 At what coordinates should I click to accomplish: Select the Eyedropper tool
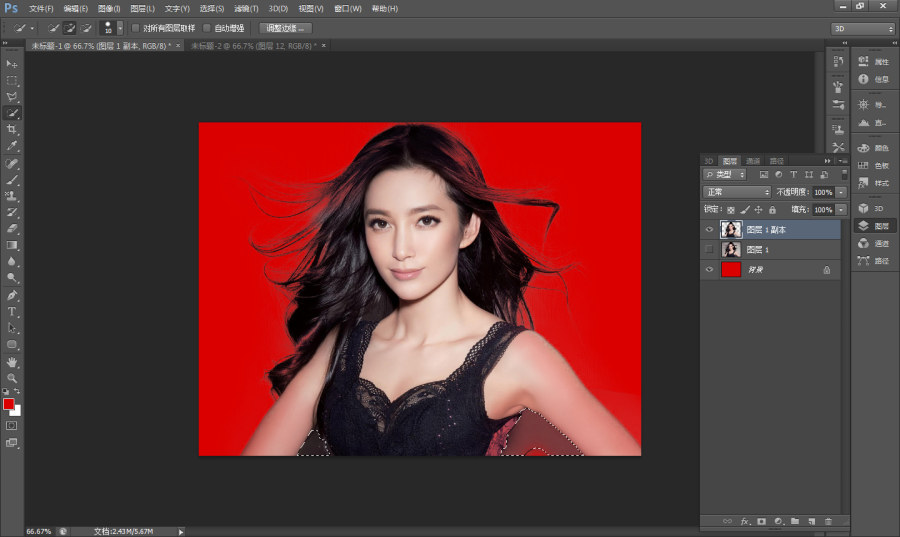[x=11, y=146]
